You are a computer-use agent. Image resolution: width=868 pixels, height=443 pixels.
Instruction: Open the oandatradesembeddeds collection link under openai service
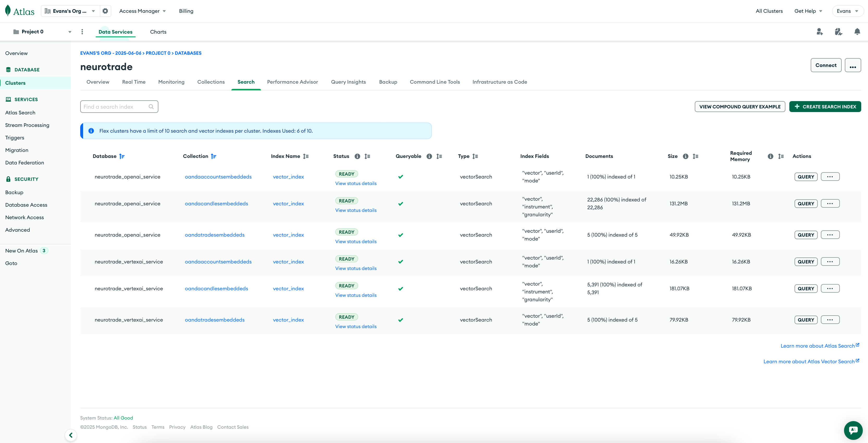(215, 235)
